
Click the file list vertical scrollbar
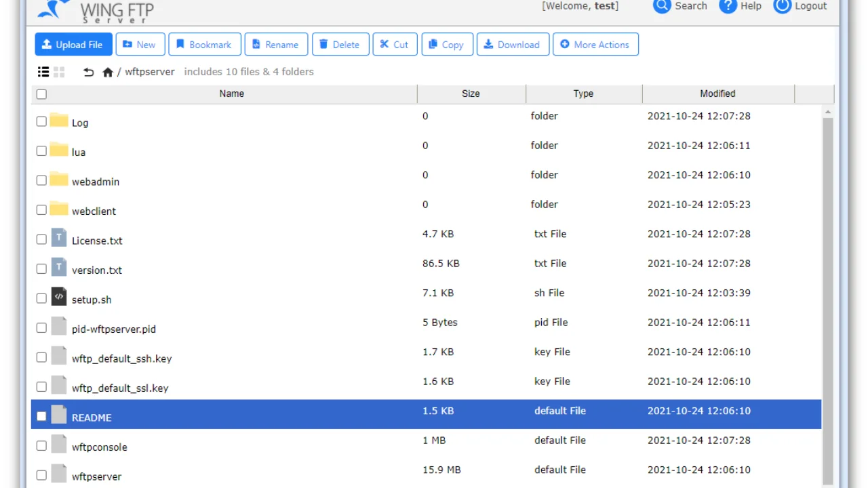pos(827,302)
